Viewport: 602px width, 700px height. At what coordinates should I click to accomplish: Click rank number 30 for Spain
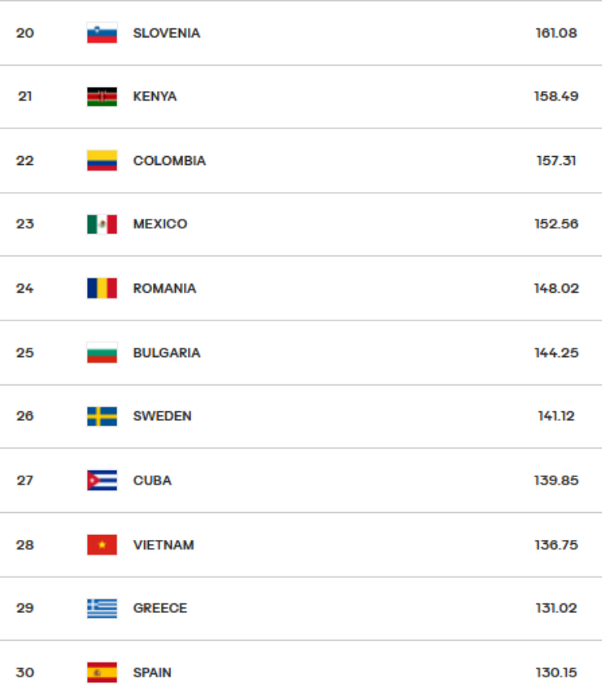tap(25, 672)
